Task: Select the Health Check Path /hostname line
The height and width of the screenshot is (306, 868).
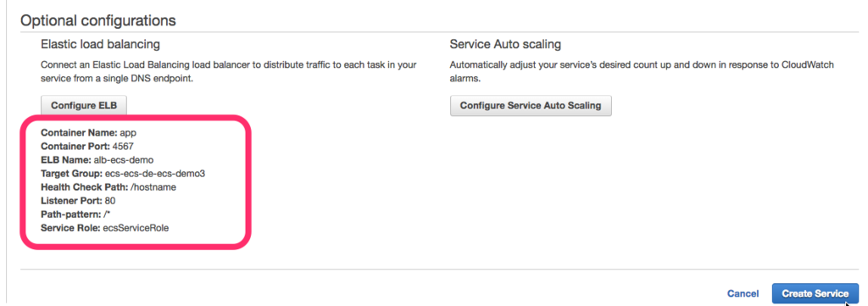Action: [108, 187]
